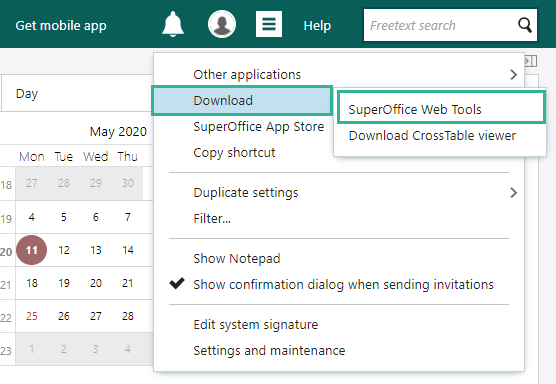Select May 21 in the calendar
The width and height of the screenshot is (556, 384).
tap(128, 283)
